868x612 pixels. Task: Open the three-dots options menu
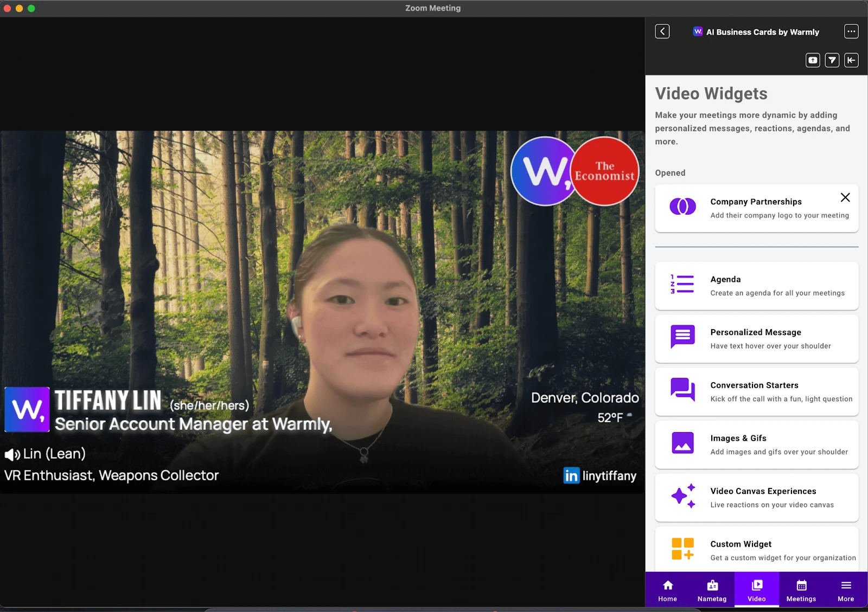coord(851,31)
